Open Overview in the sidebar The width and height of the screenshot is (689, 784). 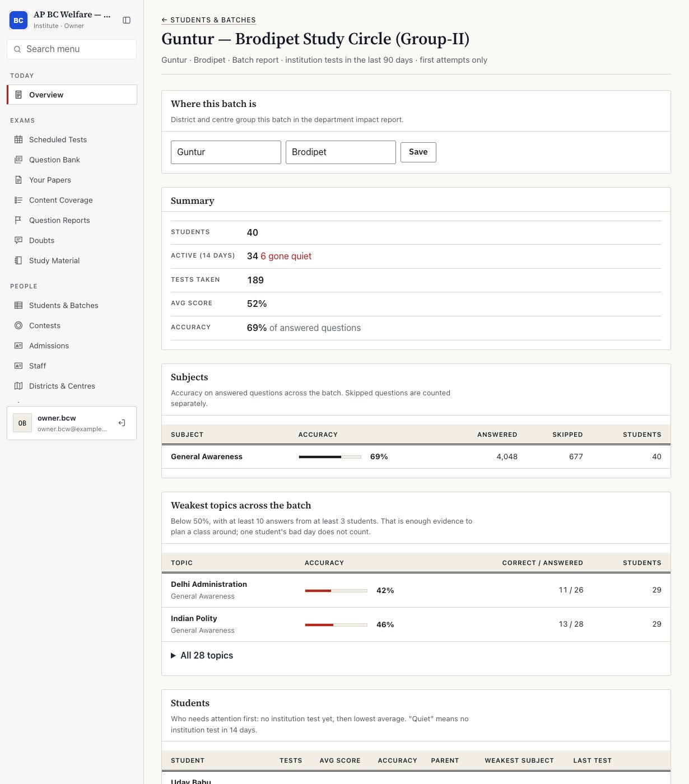(72, 95)
